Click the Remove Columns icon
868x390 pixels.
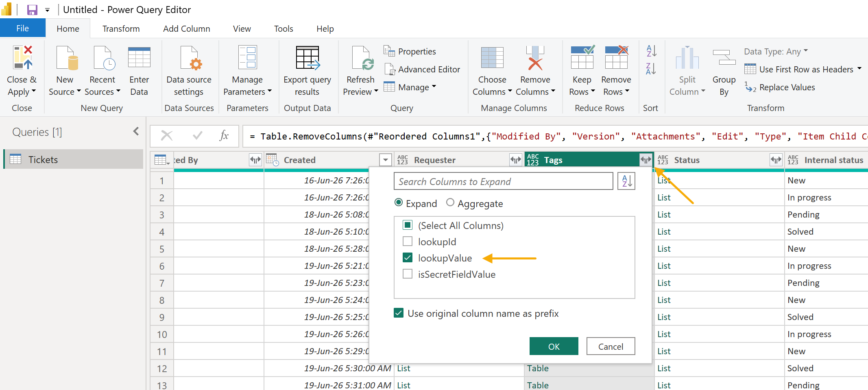coord(535,58)
